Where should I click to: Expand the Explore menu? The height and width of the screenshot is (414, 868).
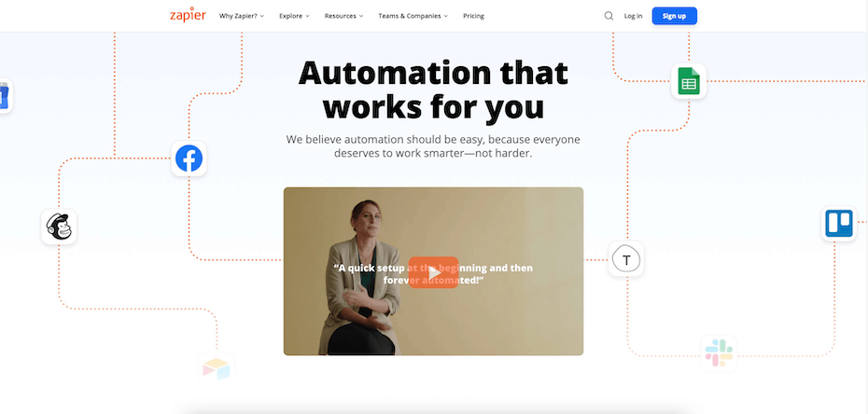[294, 16]
